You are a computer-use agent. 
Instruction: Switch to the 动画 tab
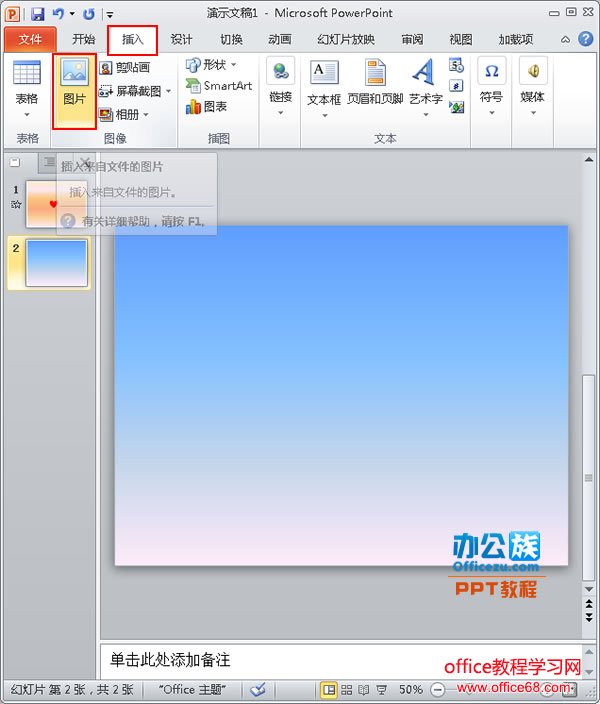280,40
